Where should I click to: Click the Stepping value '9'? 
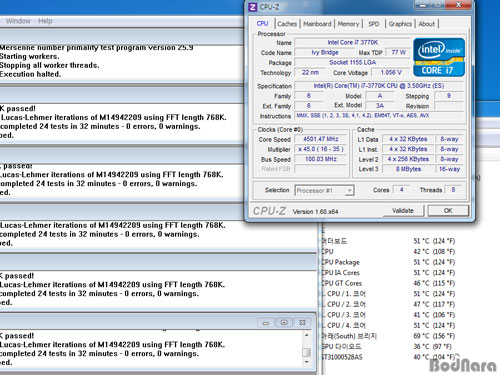tap(449, 96)
